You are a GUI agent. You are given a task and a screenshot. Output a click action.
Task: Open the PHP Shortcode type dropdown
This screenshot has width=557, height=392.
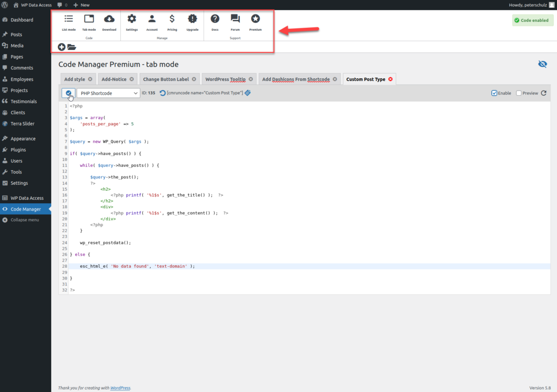click(108, 93)
